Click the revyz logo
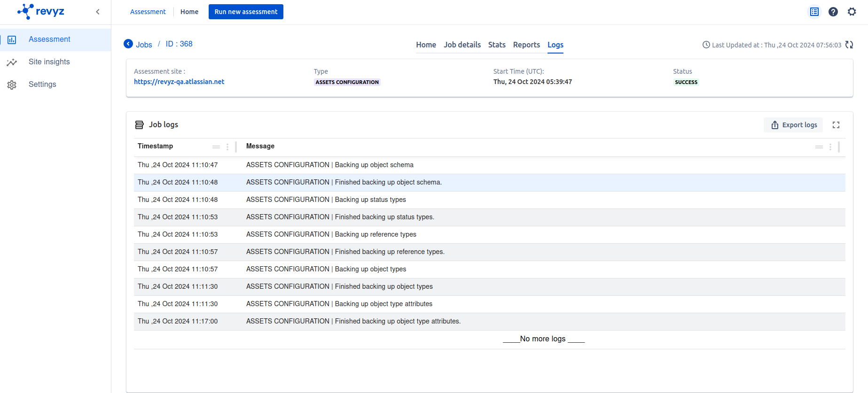This screenshot has width=868, height=393. (41, 11)
